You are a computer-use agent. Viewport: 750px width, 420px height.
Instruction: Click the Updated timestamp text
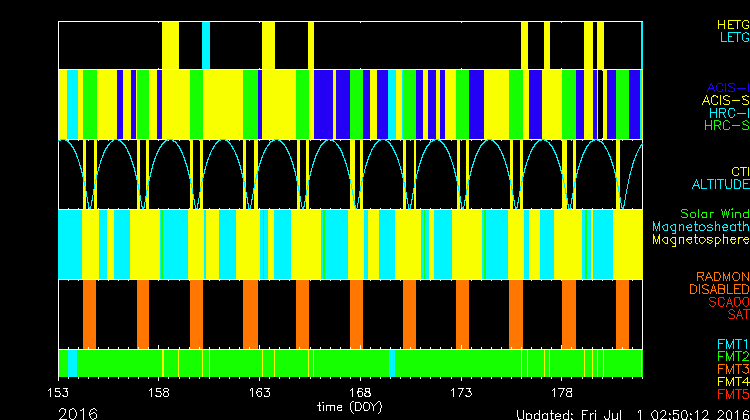[631, 413]
